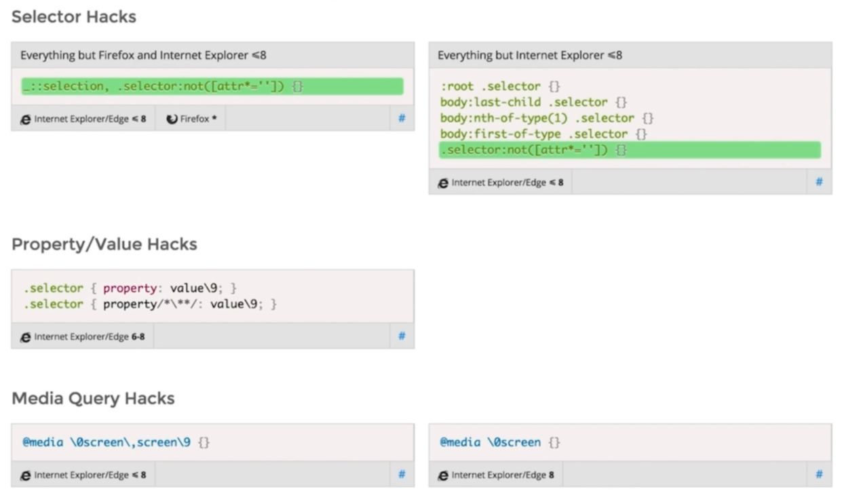The width and height of the screenshot is (842, 504).
Task: Click IE icon in the Internet Explorer/Edge 8 tag
Action: [443, 475]
